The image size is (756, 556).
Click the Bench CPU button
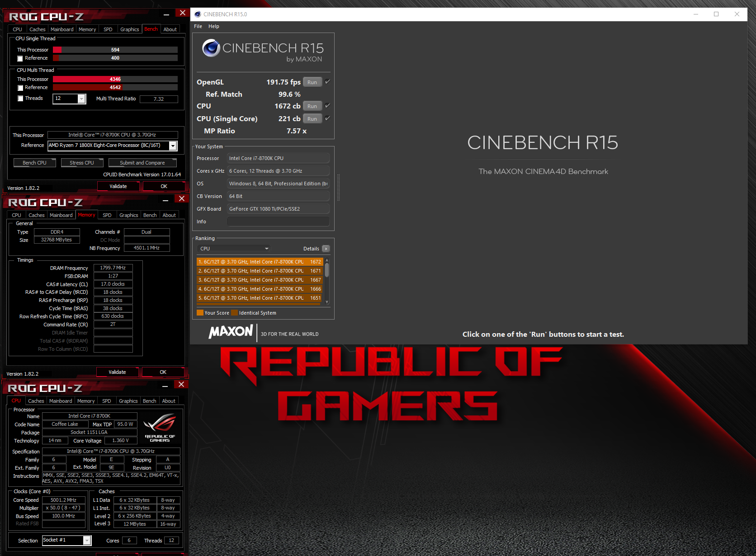coord(35,163)
